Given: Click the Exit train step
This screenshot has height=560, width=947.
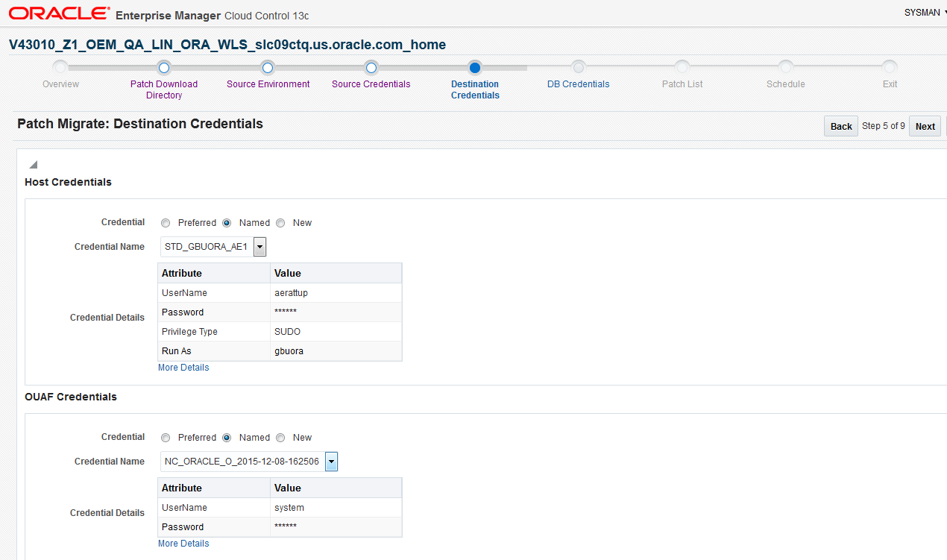Looking at the screenshot, I should tap(890, 84).
